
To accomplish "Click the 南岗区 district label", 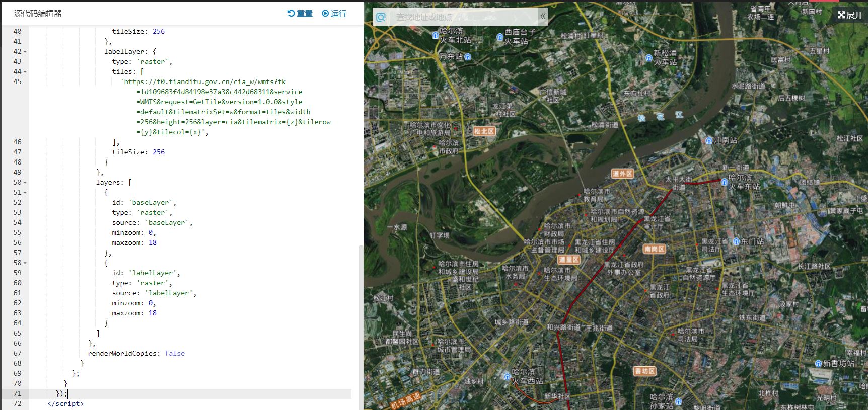I will 655,249.
